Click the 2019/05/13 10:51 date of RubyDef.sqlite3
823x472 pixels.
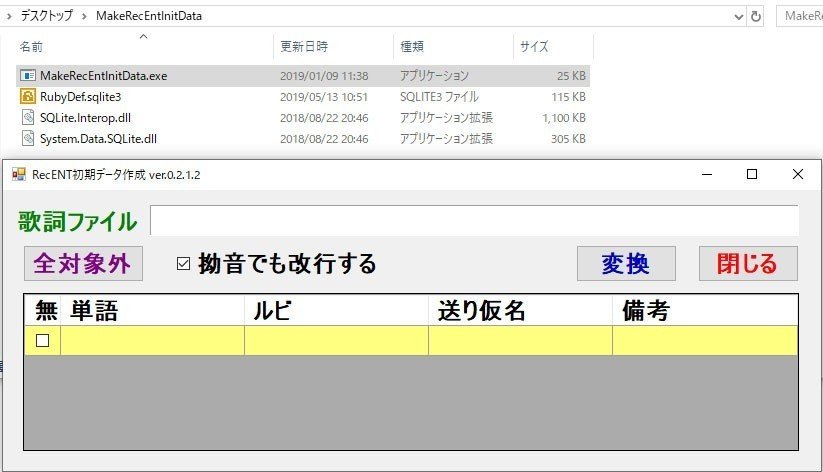pos(324,97)
